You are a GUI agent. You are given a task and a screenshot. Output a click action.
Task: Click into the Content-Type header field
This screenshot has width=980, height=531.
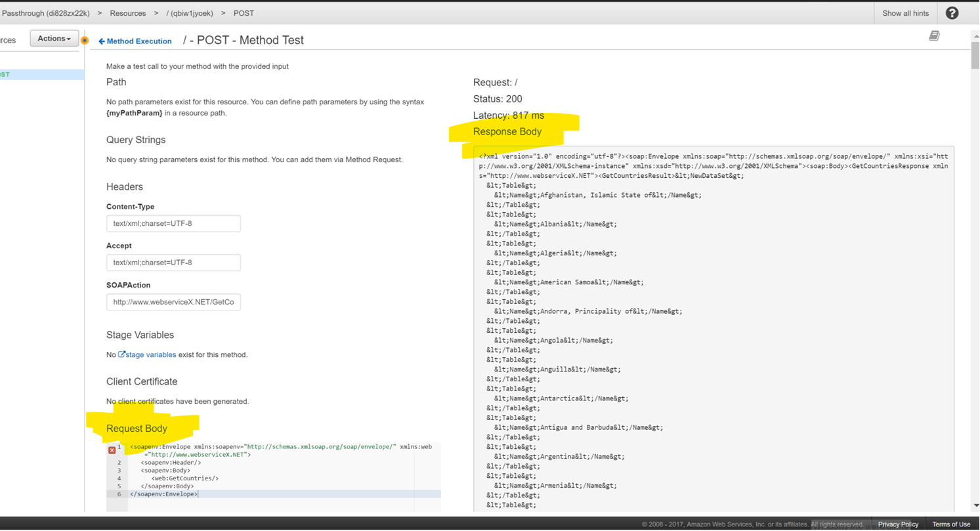click(173, 223)
